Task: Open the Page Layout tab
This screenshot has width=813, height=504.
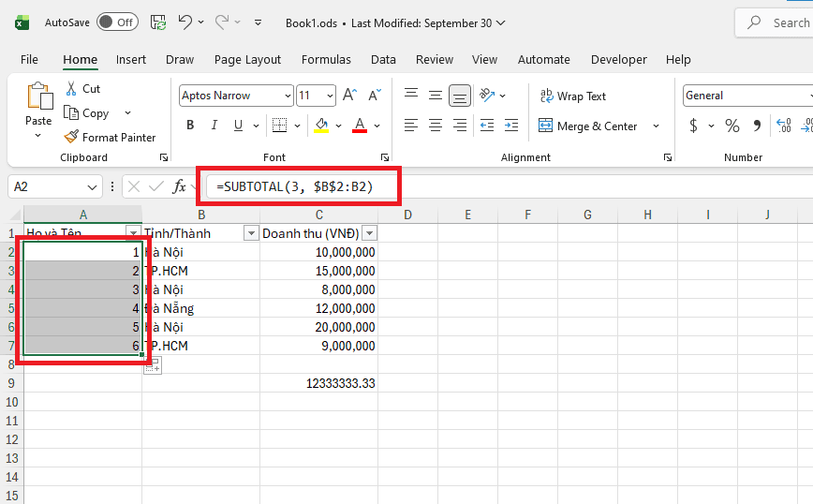Action: click(248, 60)
